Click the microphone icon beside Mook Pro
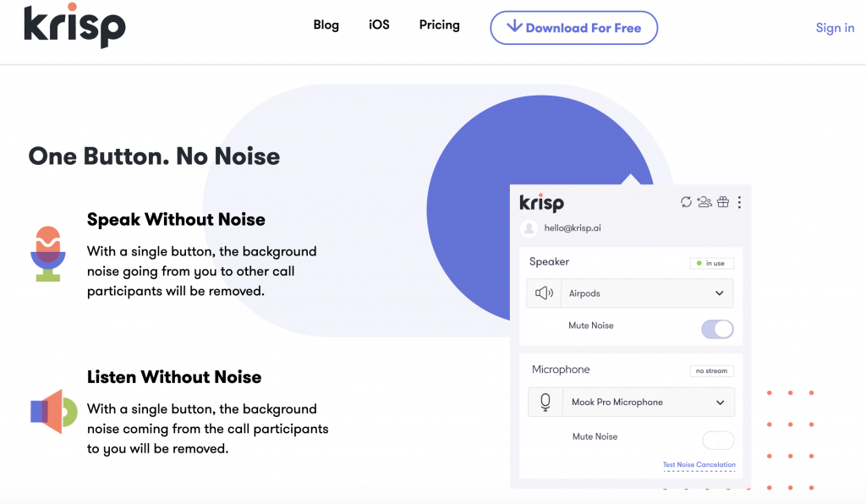 pyautogui.click(x=545, y=403)
